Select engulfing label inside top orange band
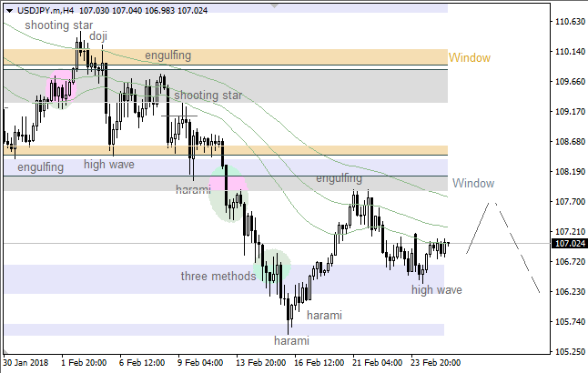Screen dimensions: 588x373 pos(167,55)
